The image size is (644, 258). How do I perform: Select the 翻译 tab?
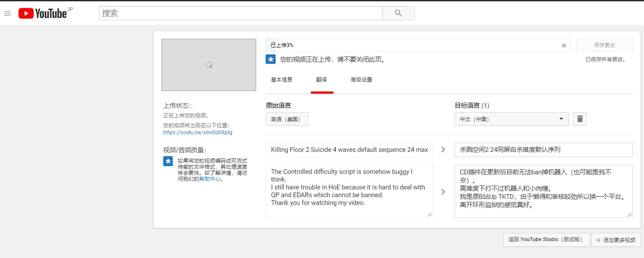coord(322,80)
